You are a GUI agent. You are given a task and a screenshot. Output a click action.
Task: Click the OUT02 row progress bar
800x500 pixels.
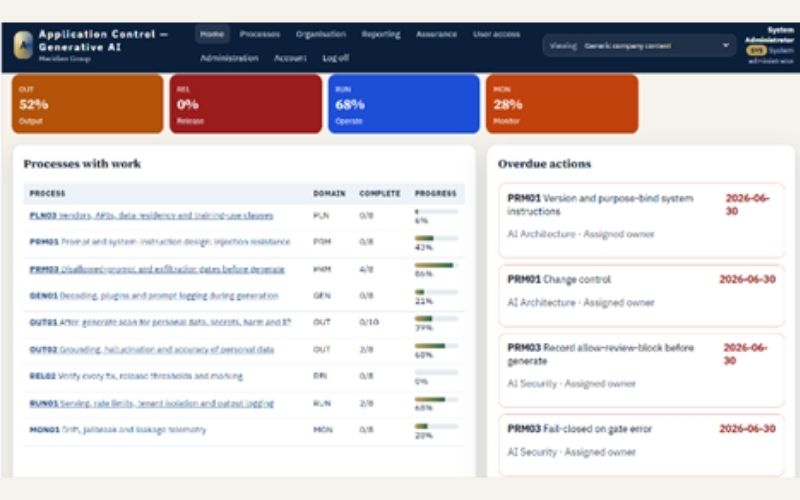(x=436, y=346)
